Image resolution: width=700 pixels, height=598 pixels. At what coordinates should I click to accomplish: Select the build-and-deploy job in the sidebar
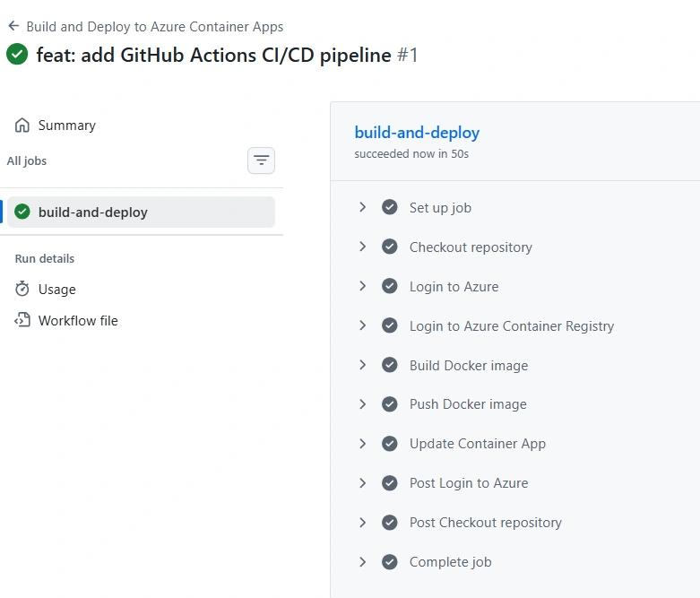click(x=141, y=212)
